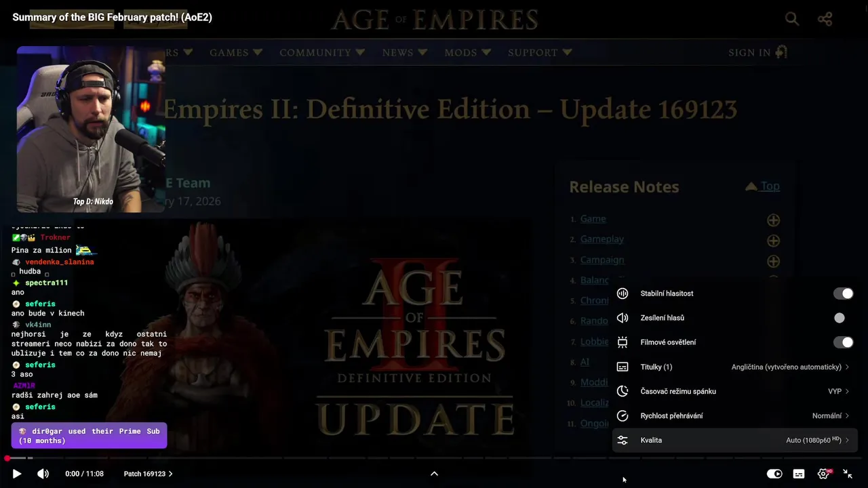Click sleep timer moon icon

pyautogui.click(x=623, y=391)
